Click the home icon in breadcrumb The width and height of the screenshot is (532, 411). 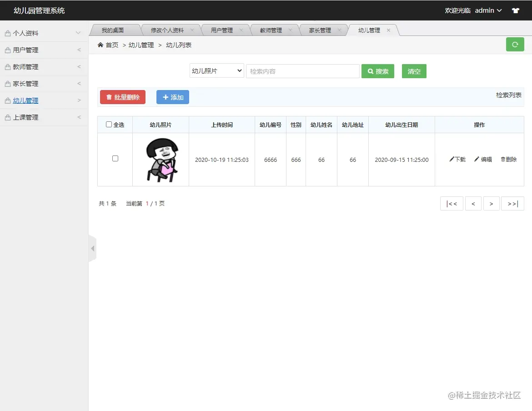point(100,45)
